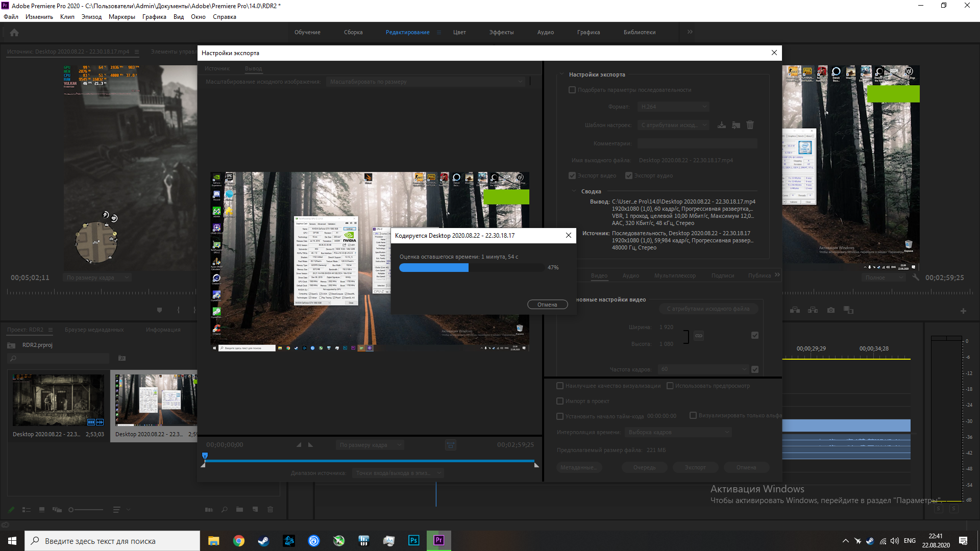The image size is (980, 551).
Task: Click the export frame camera icon
Action: (831, 310)
